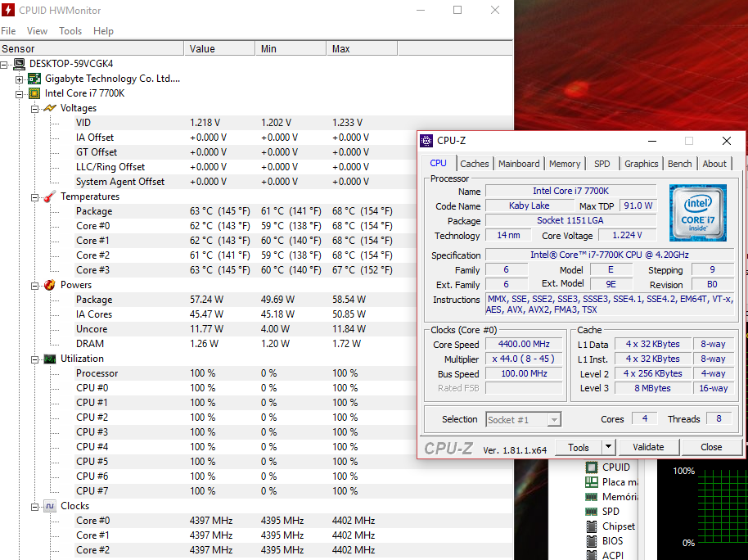Click the Max column header
Image resolution: width=748 pixels, height=560 pixels.
pyautogui.click(x=362, y=48)
